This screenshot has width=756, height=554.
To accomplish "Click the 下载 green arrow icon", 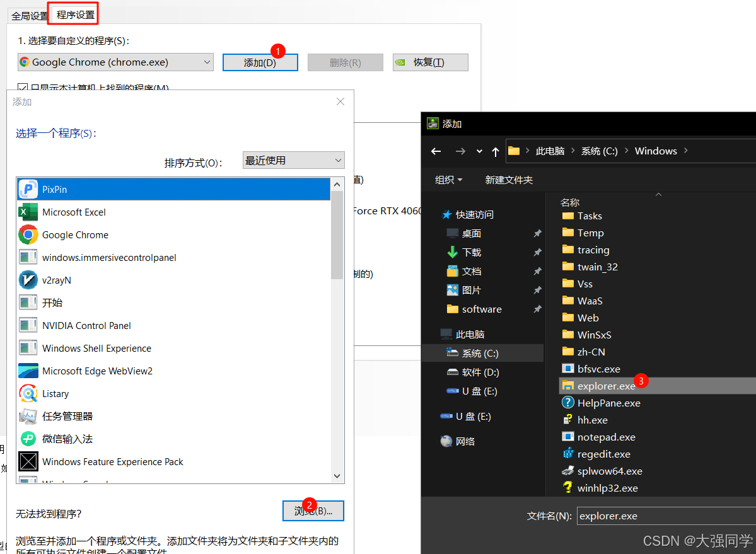I will pyautogui.click(x=452, y=252).
